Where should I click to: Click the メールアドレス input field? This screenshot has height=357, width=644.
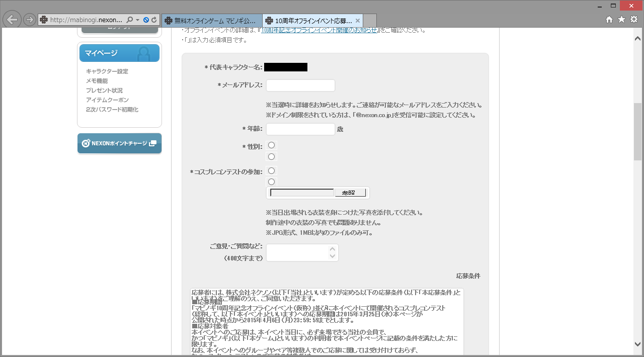[x=300, y=85]
